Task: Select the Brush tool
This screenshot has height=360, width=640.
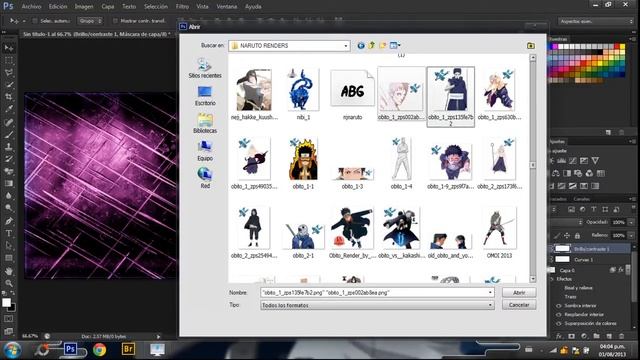Action: click(x=9, y=134)
